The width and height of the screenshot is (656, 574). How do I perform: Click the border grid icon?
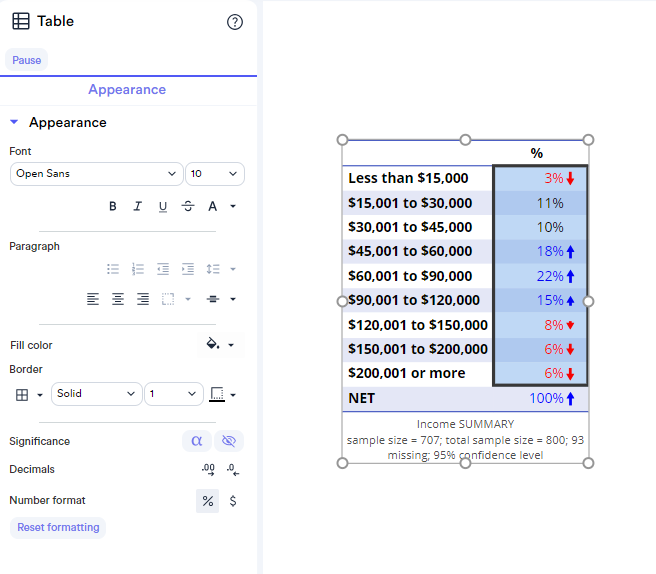coord(22,395)
